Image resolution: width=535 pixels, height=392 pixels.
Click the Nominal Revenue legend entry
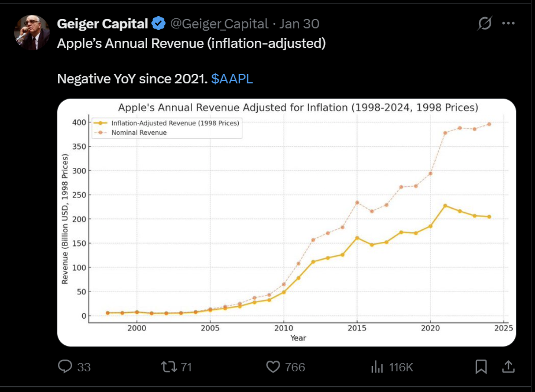139,132
